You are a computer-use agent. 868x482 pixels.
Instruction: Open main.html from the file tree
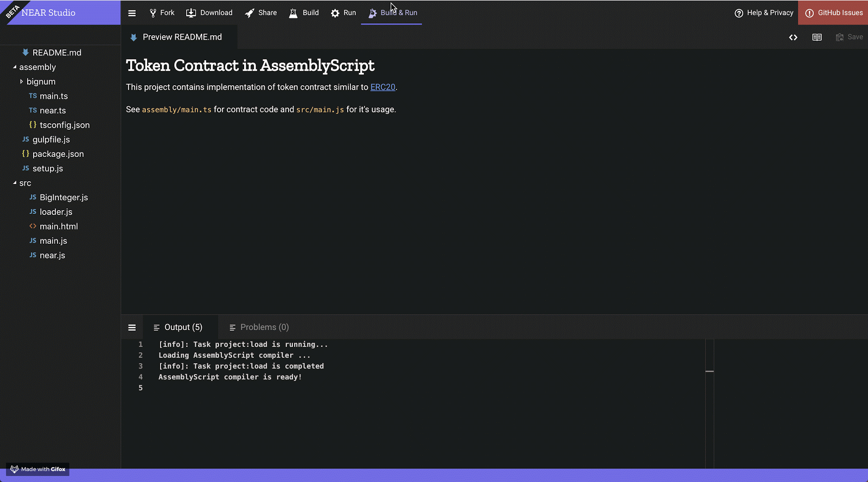59,226
